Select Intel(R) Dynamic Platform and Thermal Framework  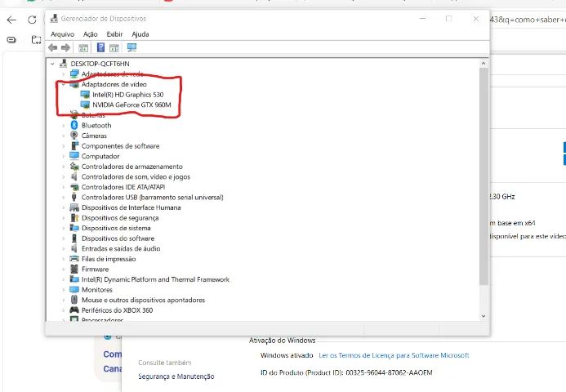point(155,279)
